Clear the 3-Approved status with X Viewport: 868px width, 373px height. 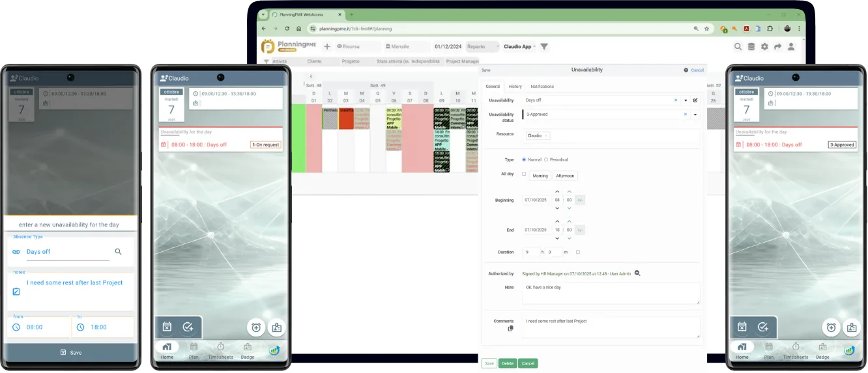coord(686,114)
